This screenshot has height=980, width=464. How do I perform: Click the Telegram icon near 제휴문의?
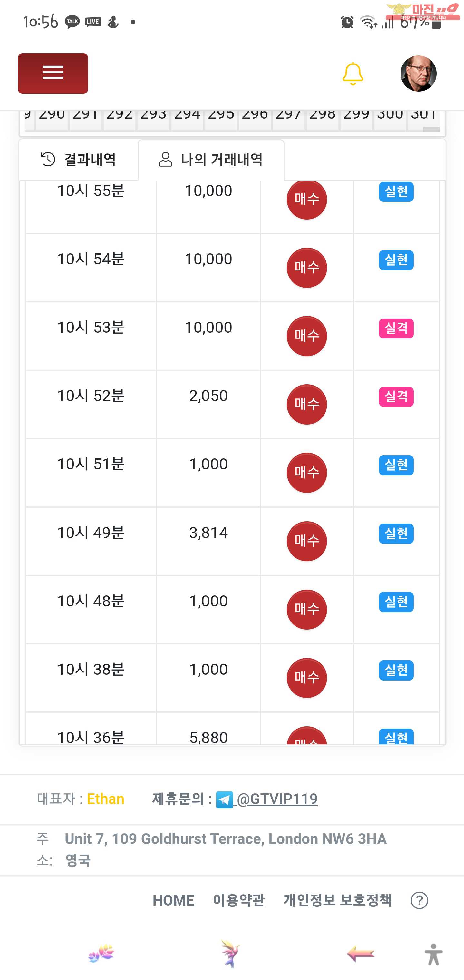[224, 799]
